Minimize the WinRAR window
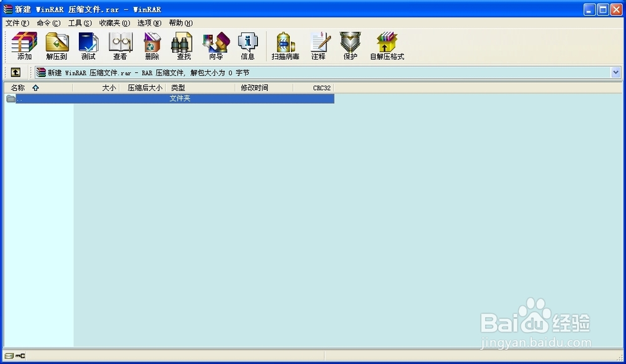The image size is (626, 364). click(589, 9)
